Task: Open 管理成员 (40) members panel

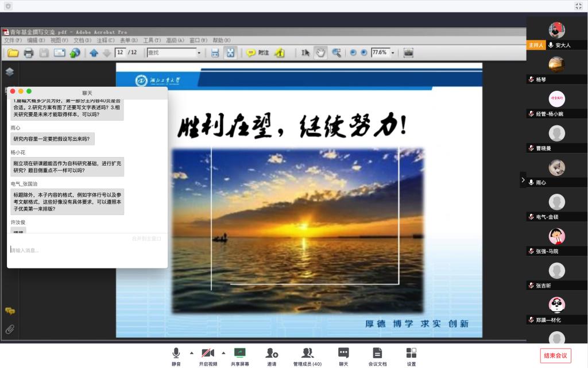Action: pos(308,356)
